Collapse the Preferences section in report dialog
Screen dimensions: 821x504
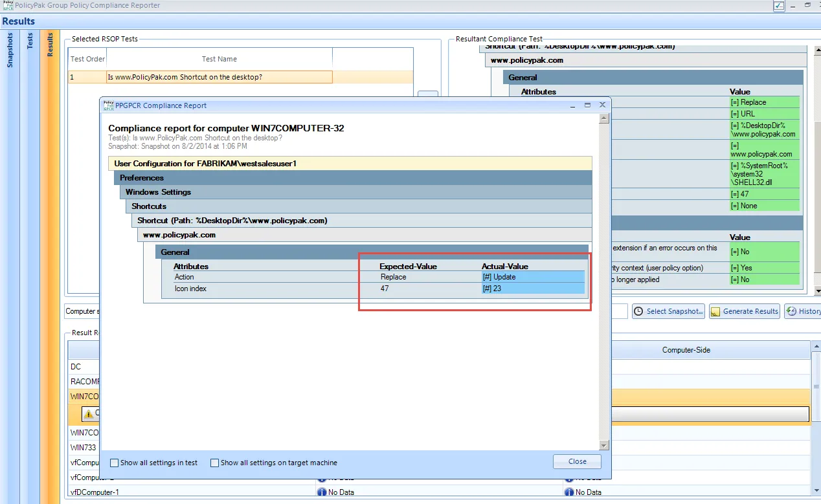[353, 178]
